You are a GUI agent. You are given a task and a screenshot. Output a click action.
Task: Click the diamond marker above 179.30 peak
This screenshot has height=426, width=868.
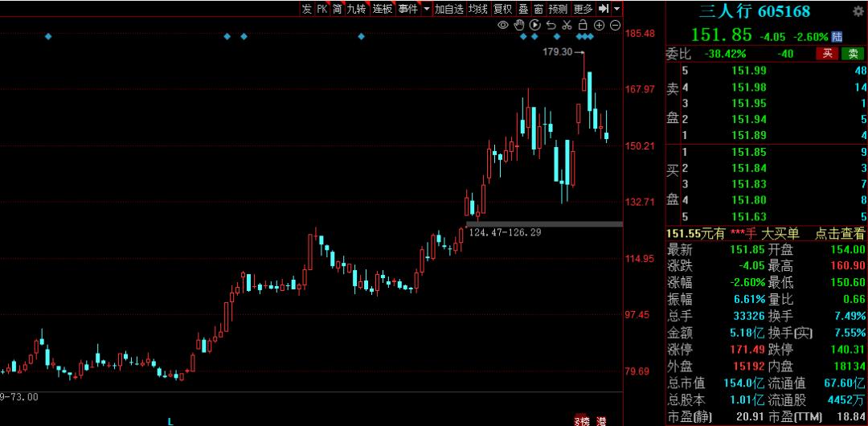pyautogui.click(x=585, y=36)
